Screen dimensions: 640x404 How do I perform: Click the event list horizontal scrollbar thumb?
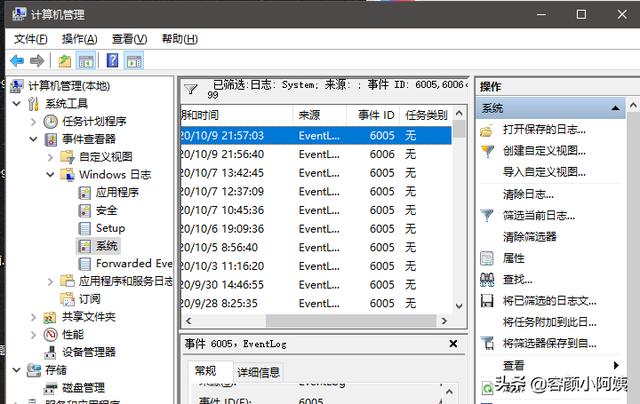click(x=351, y=321)
